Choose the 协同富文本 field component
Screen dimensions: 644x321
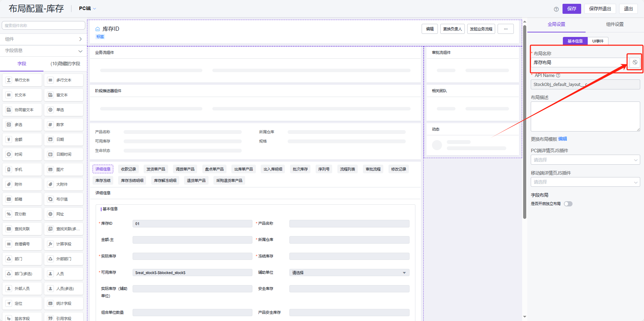pos(22,110)
